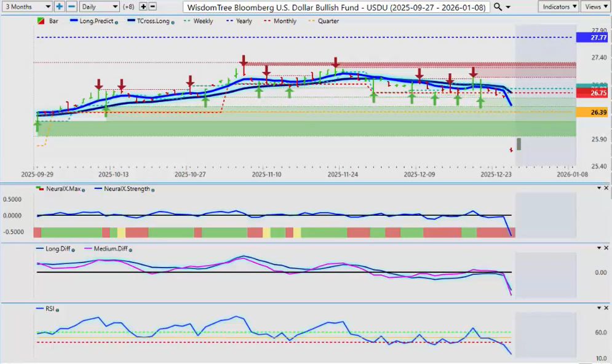Viewport: 612px width, 364px height.
Task: Click the Weekly legend label
Action: tap(202, 21)
